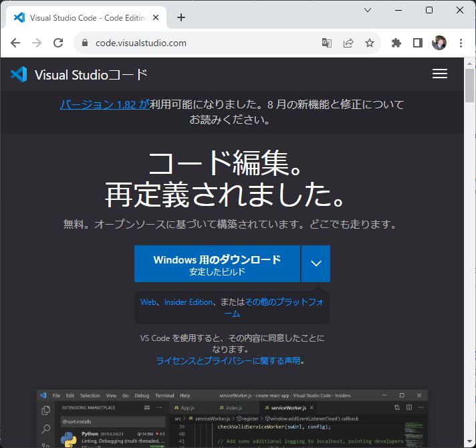Open Chrome three-dot menu
The height and width of the screenshot is (448, 476).
click(x=461, y=43)
